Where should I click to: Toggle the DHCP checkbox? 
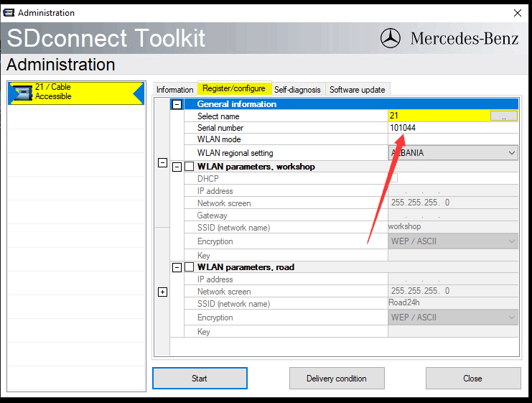coord(393,178)
